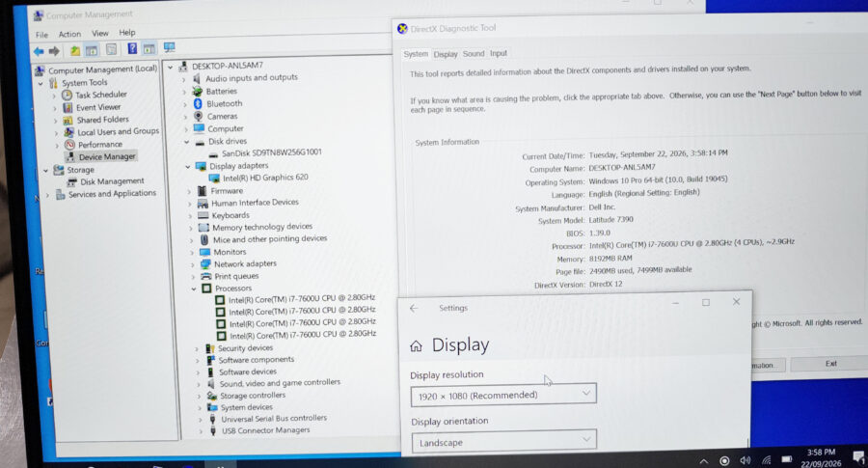Click the Back arrow in Computer Management toolbar

point(39,51)
